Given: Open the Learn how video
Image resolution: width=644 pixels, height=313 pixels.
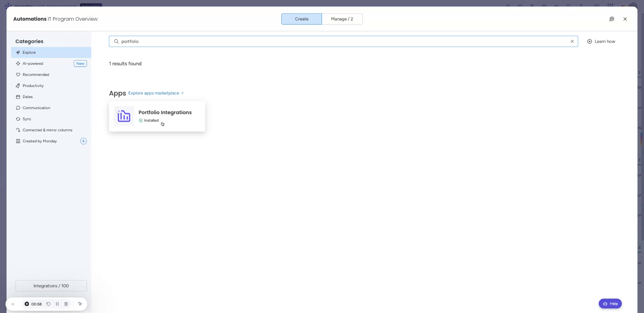Looking at the screenshot, I should point(602,41).
